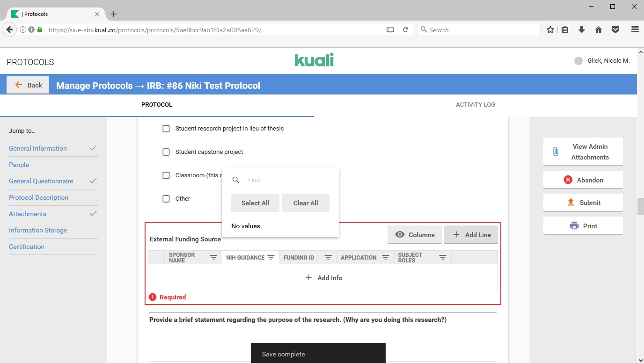This screenshot has width=644, height=363.
Task: Check the Student capstone project box
Action: click(x=166, y=152)
